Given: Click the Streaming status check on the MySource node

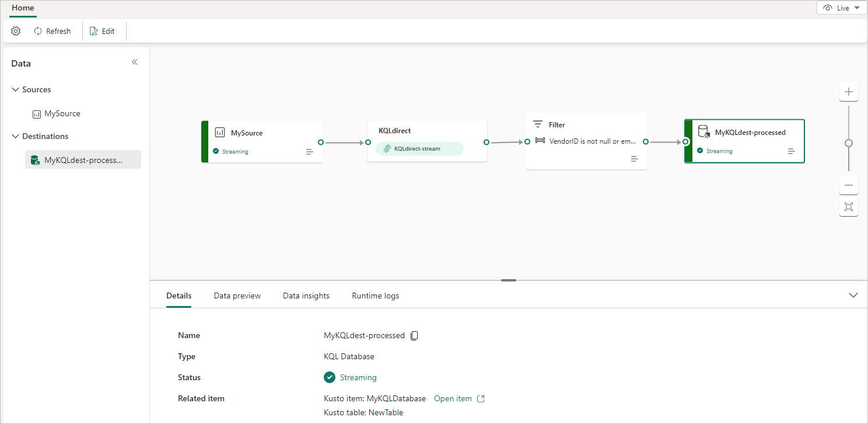Looking at the screenshot, I should [x=216, y=151].
